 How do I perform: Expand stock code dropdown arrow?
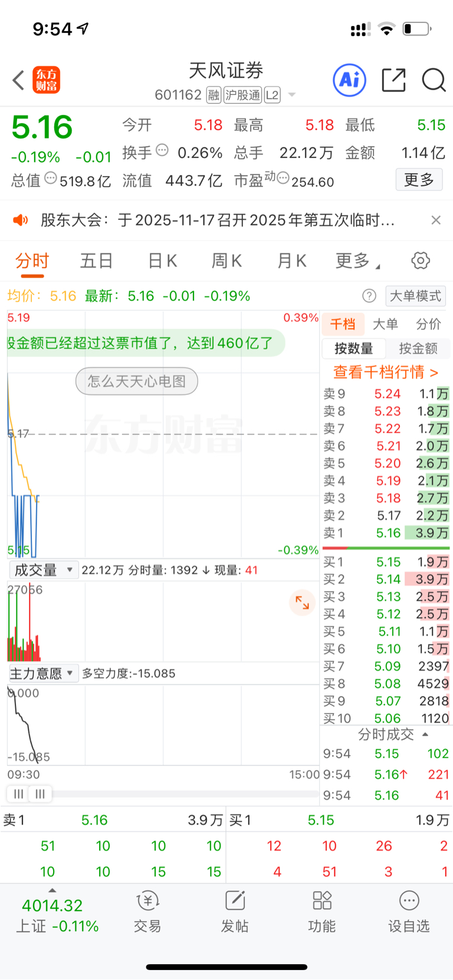tap(291, 95)
